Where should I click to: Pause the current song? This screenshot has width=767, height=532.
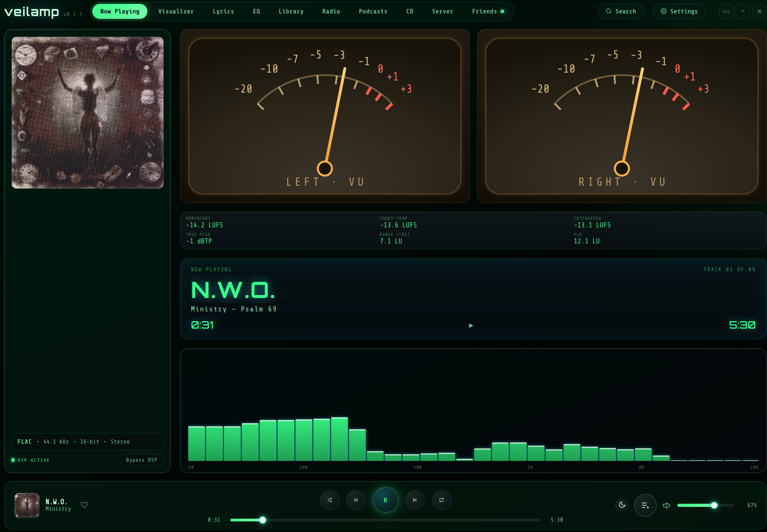(x=385, y=500)
